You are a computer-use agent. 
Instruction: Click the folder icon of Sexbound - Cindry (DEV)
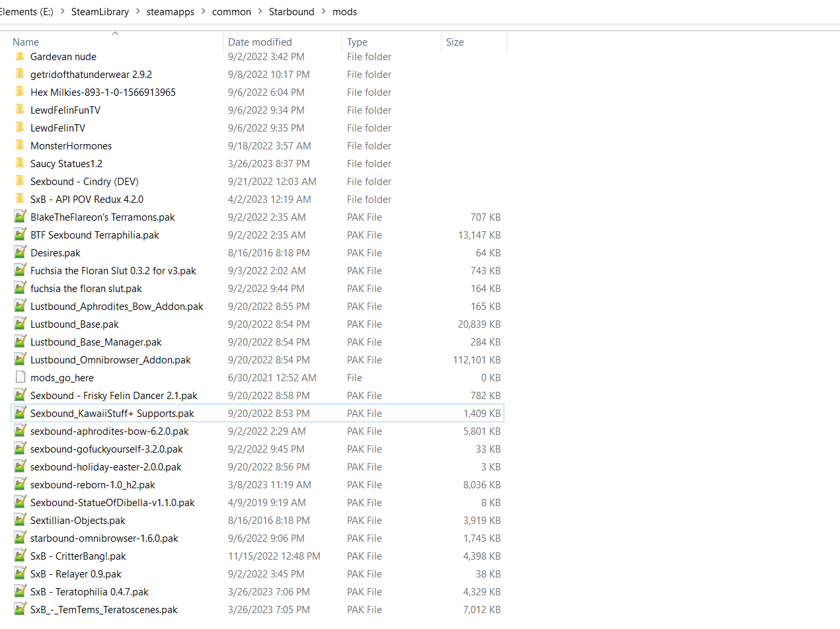click(x=20, y=181)
